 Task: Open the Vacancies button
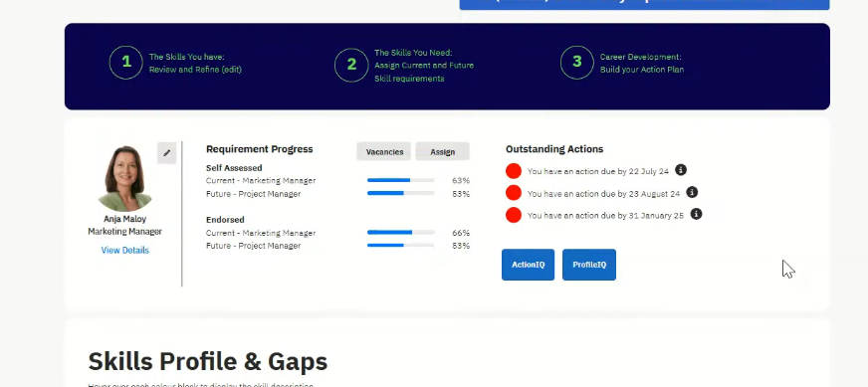pyautogui.click(x=384, y=151)
